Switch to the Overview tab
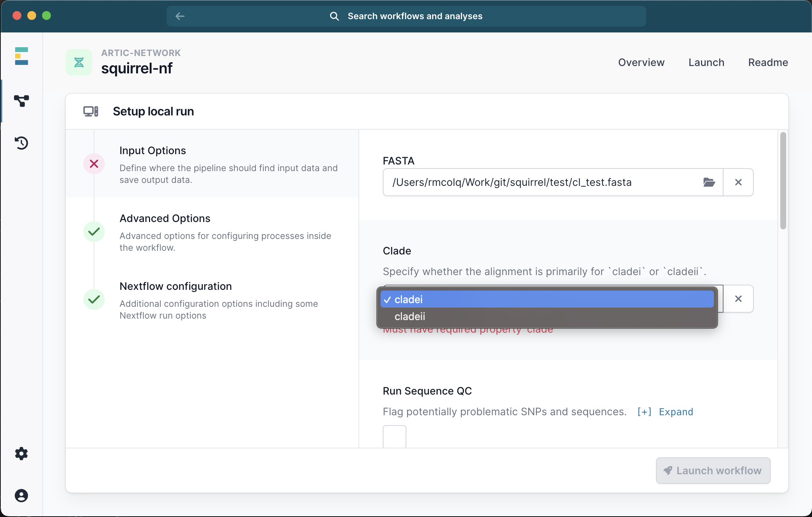This screenshot has width=812, height=517. point(641,62)
